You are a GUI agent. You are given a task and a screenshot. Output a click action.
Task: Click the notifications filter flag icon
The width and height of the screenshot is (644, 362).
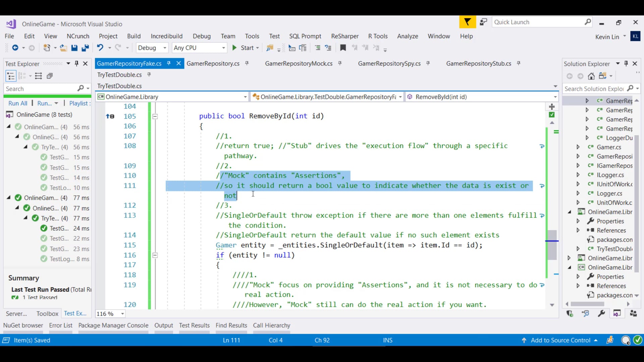tap(467, 22)
